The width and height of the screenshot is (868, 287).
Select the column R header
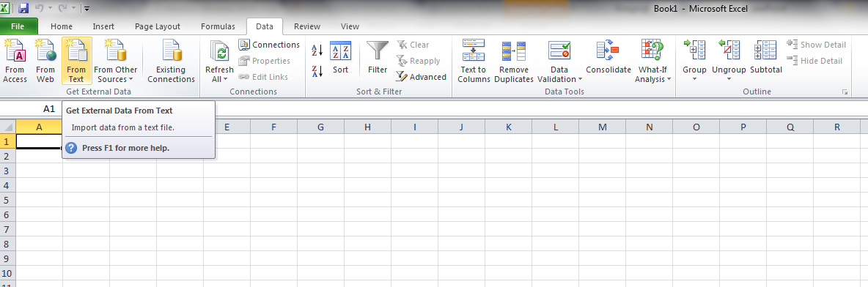point(837,127)
